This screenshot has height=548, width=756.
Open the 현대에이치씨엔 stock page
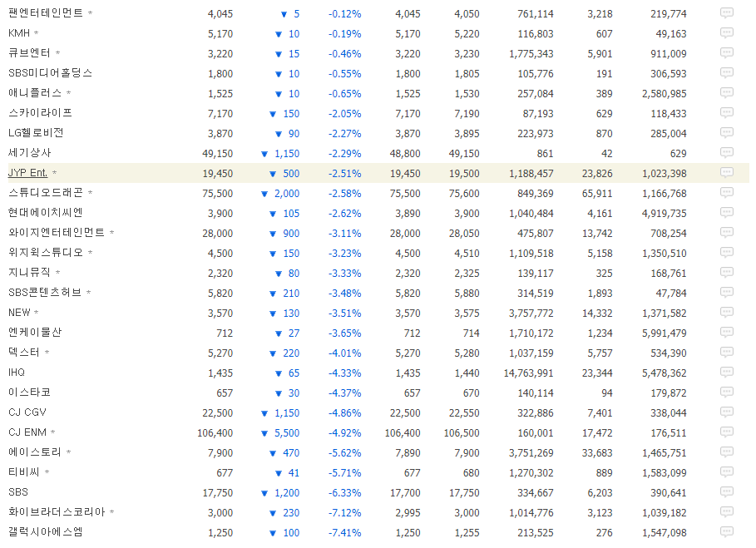click(x=46, y=213)
